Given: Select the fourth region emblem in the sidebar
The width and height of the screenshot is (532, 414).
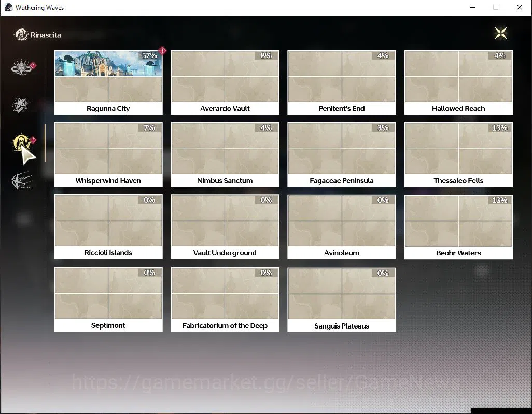Looking at the screenshot, I should [21, 180].
